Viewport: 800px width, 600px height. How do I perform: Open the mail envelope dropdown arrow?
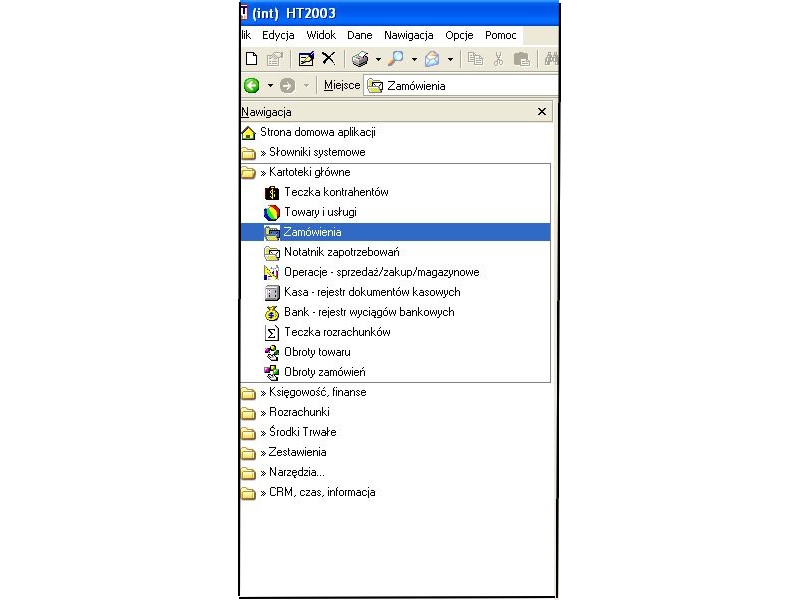[450, 60]
